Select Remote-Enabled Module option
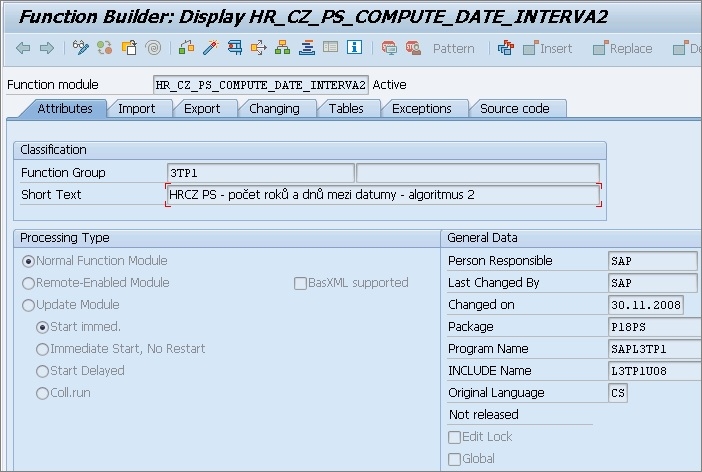Screen dimensions: 702x472 click(x=28, y=283)
